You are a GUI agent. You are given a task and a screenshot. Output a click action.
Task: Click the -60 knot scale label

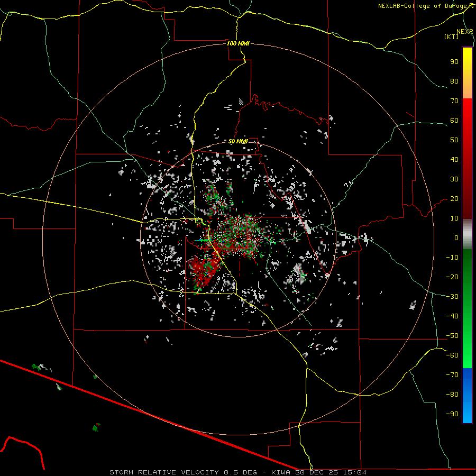click(452, 355)
